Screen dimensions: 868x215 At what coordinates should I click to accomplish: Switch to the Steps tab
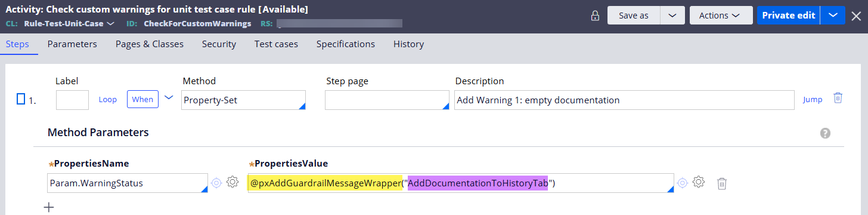pos(17,44)
